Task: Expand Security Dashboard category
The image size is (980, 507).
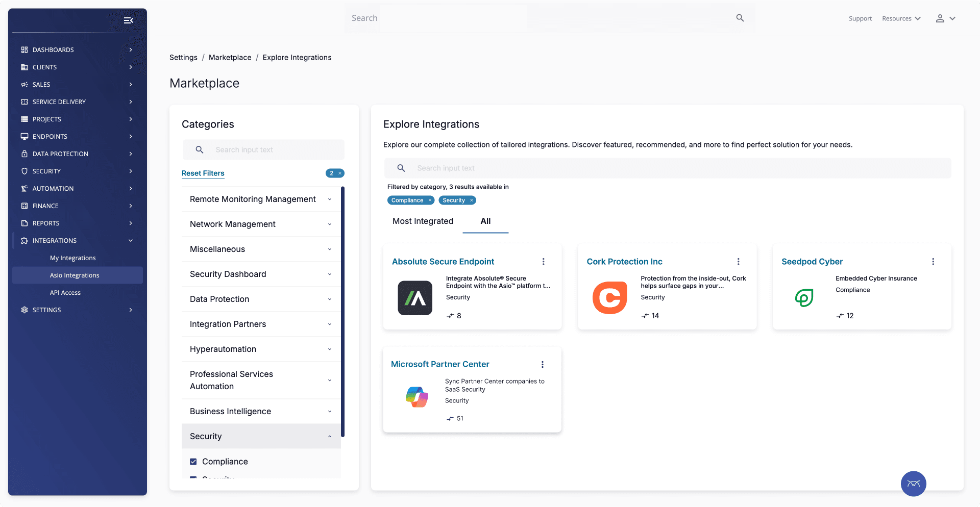Action: tap(330, 274)
